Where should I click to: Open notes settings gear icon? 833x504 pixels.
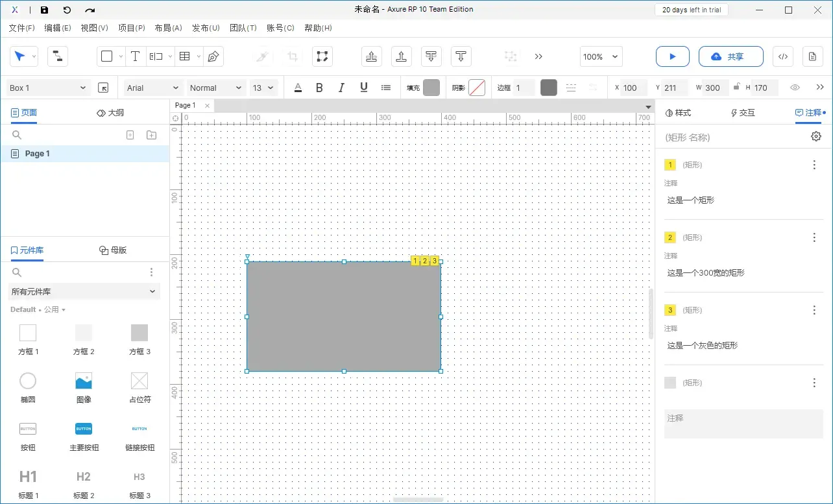pyautogui.click(x=815, y=136)
